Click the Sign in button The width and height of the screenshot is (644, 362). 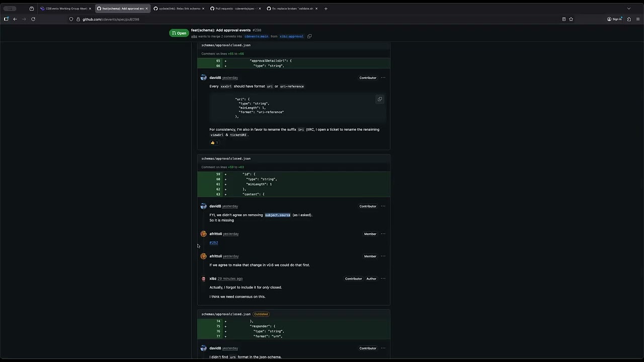click(x=615, y=19)
